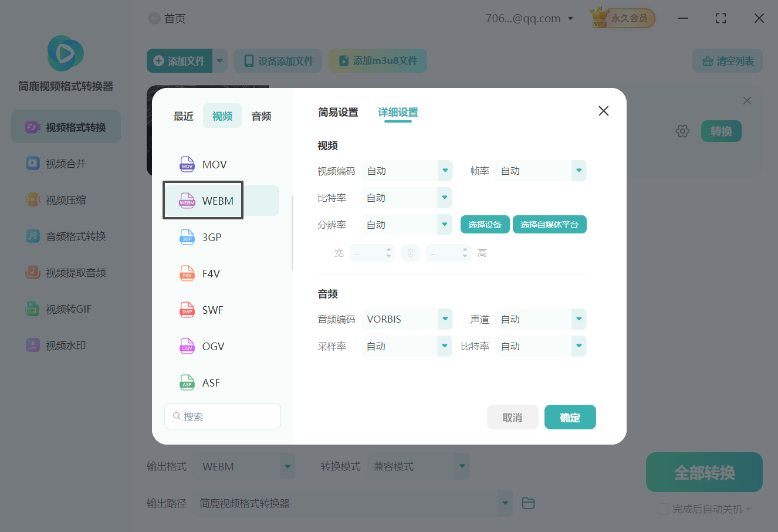Select the 视频压缩 feature
This screenshot has width=778, height=532.
65,199
